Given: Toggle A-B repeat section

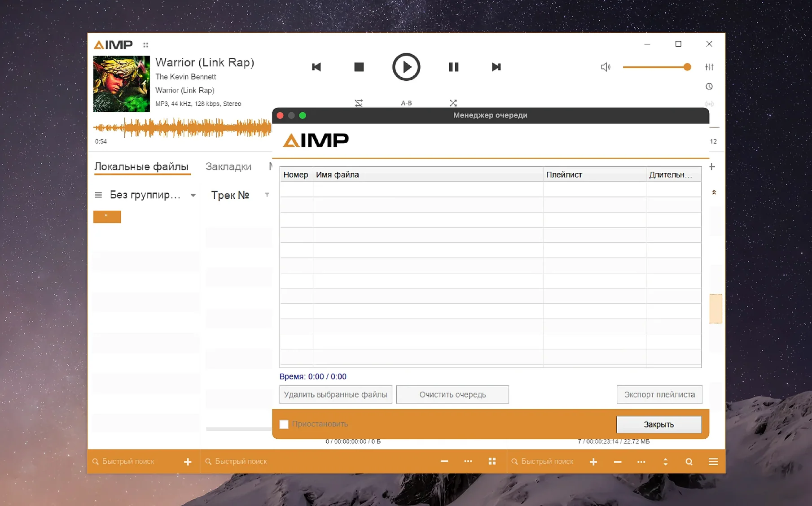Looking at the screenshot, I should tap(406, 103).
